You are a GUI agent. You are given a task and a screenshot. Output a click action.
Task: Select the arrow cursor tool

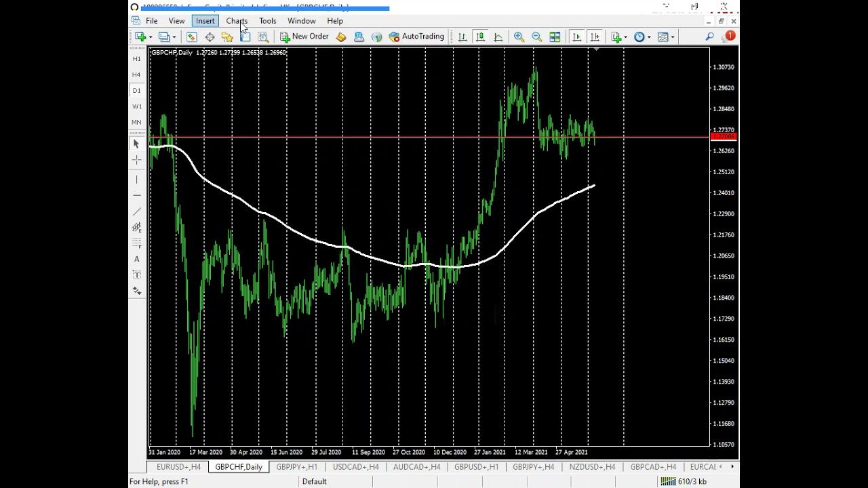[x=136, y=144]
